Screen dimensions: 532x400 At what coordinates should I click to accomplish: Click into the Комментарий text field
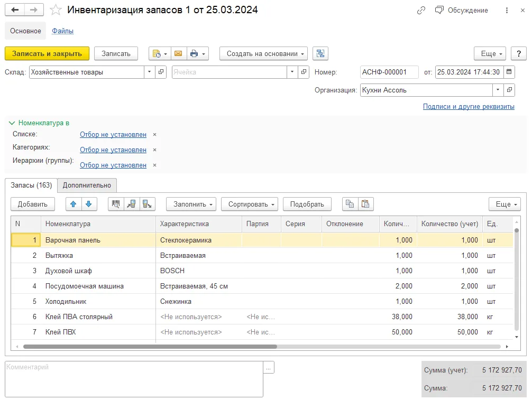click(134, 379)
